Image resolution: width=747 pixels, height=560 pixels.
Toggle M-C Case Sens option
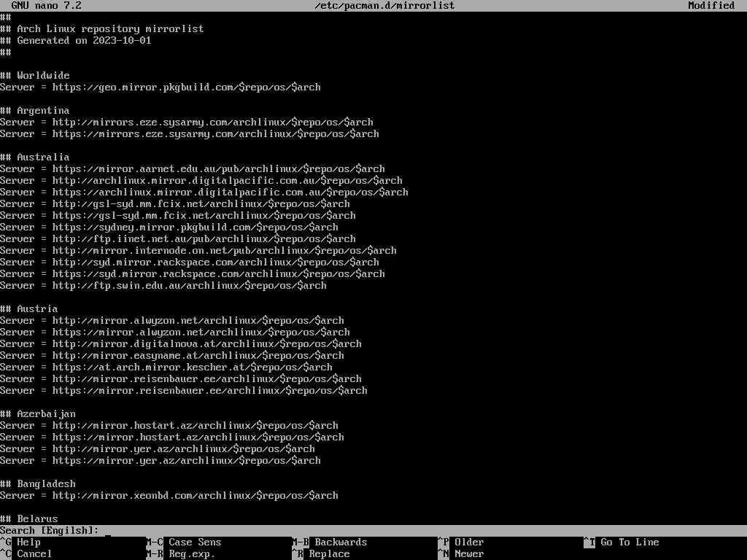183,542
